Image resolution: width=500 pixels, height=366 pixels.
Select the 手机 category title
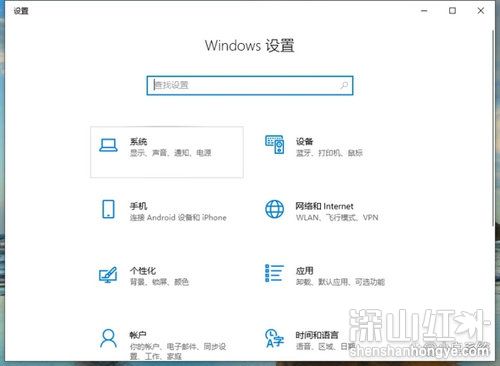[x=138, y=206]
